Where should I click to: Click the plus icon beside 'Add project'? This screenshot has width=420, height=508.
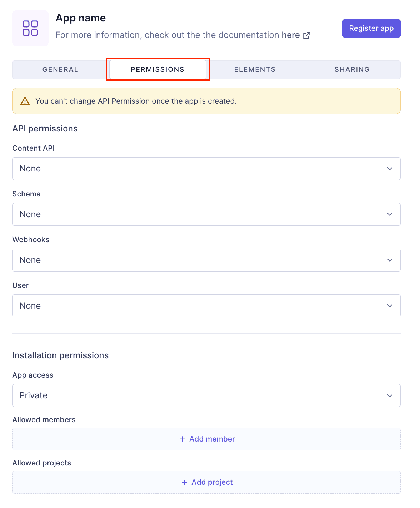(x=184, y=482)
